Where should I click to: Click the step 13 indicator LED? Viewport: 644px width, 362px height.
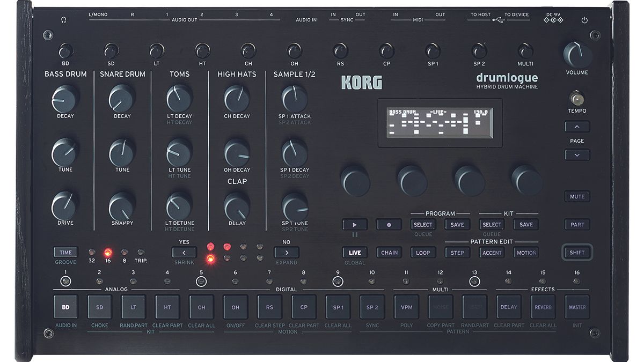(x=474, y=280)
